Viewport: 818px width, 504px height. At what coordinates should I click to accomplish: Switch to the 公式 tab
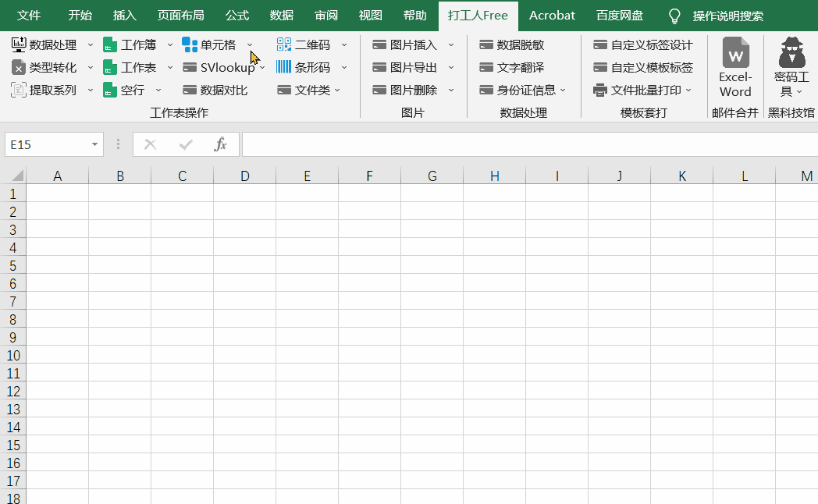[x=237, y=16]
